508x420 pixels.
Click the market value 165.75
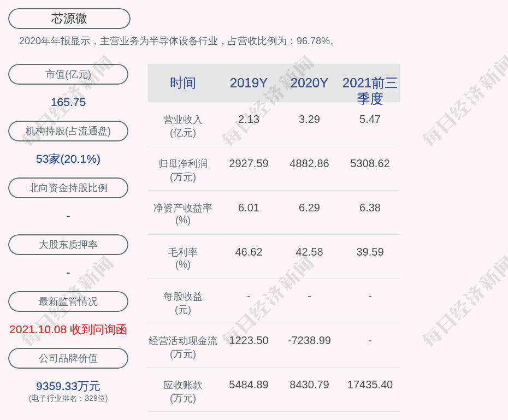coord(68,102)
